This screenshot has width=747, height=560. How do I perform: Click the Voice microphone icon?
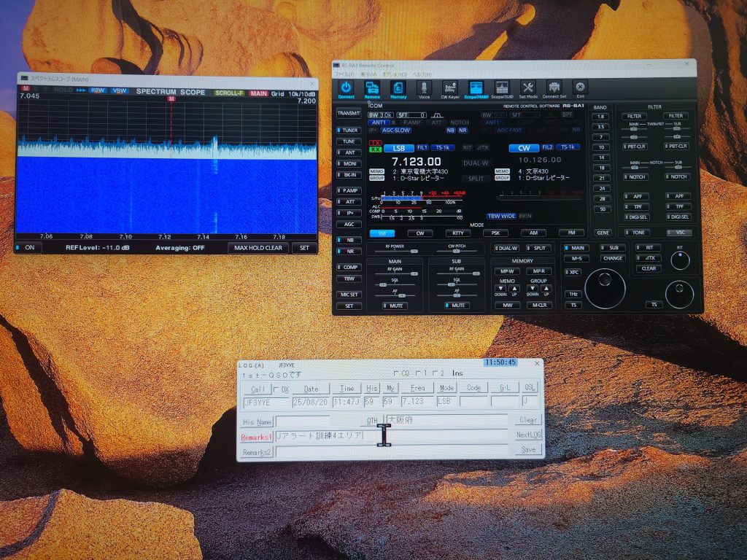point(424,87)
